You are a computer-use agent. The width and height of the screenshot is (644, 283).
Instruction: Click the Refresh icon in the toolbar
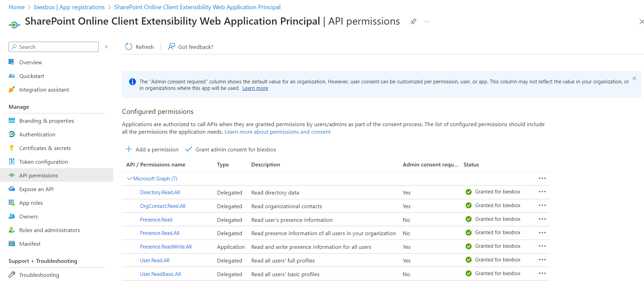[x=129, y=47]
